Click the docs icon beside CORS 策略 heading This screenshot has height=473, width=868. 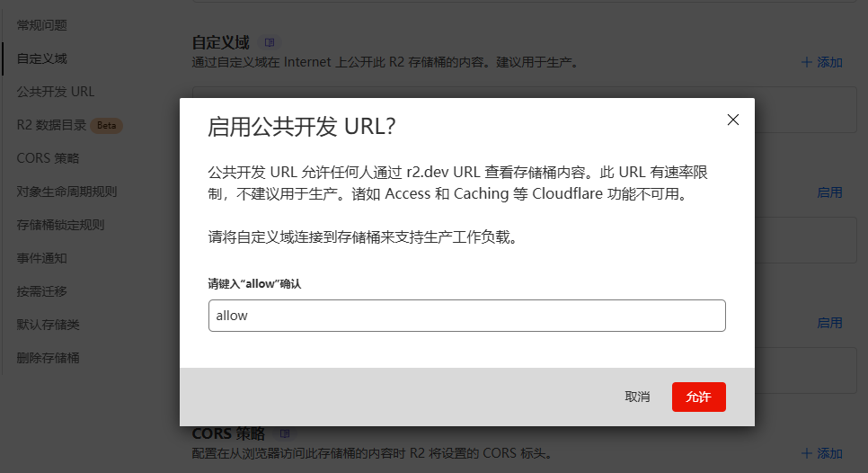[x=285, y=434]
